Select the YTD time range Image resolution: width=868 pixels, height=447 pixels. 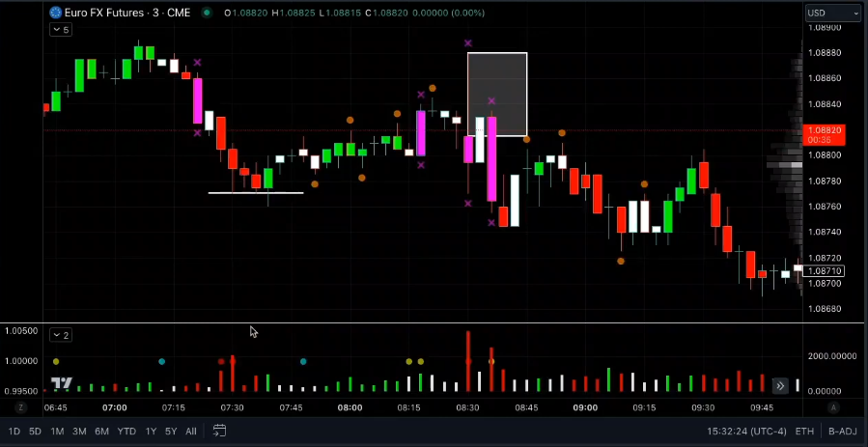tap(126, 431)
